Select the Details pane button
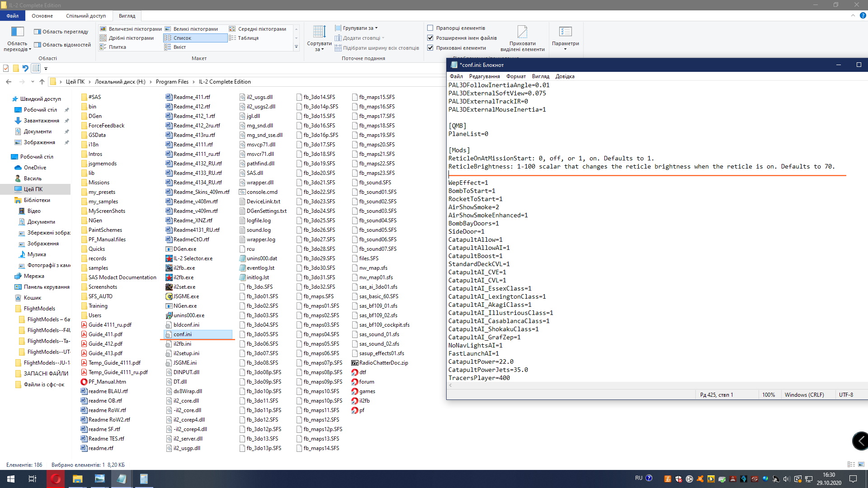Viewport: 868px width, 488px height. pos(62,45)
